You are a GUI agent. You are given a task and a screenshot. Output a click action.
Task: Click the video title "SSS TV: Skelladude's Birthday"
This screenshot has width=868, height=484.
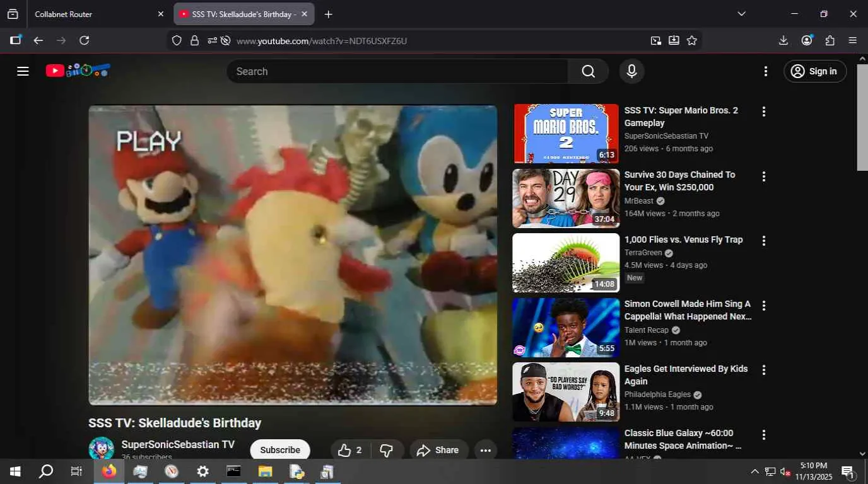(x=175, y=423)
